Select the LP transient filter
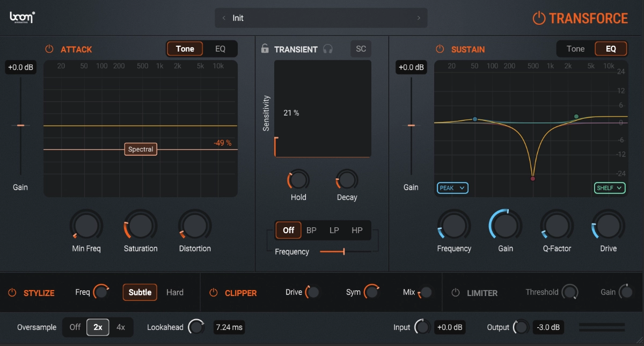 pos(334,230)
